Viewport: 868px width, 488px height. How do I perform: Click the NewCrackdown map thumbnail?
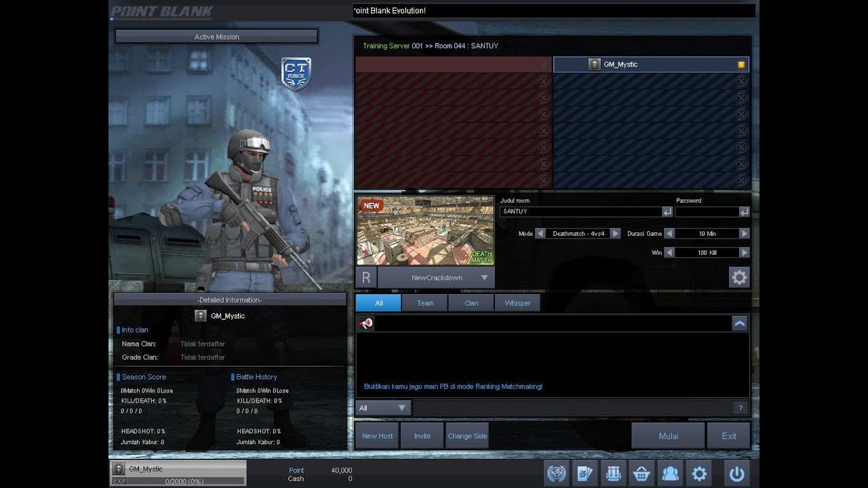425,230
